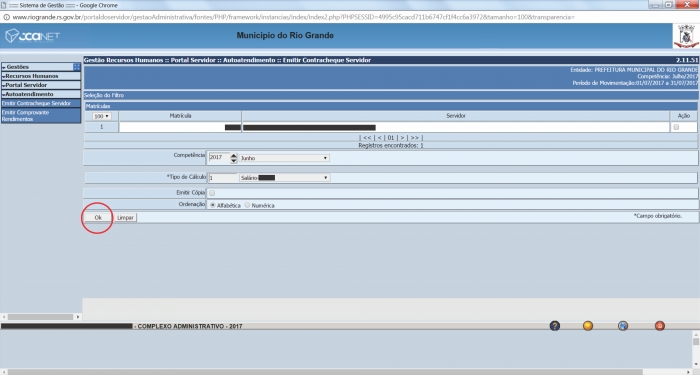Screen dimensions: 700x375
Task: Open the 100 records-per-page dropdown
Action: (x=102, y=116)
